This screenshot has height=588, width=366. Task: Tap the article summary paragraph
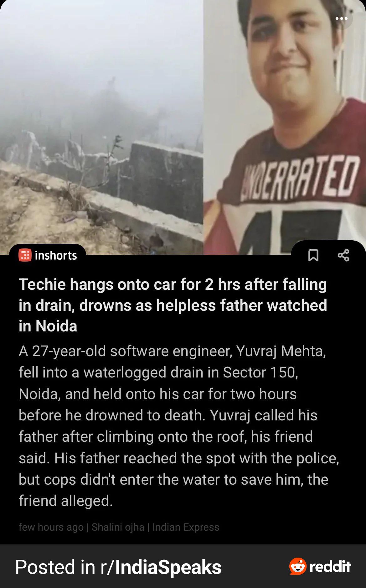pos(179,426)
